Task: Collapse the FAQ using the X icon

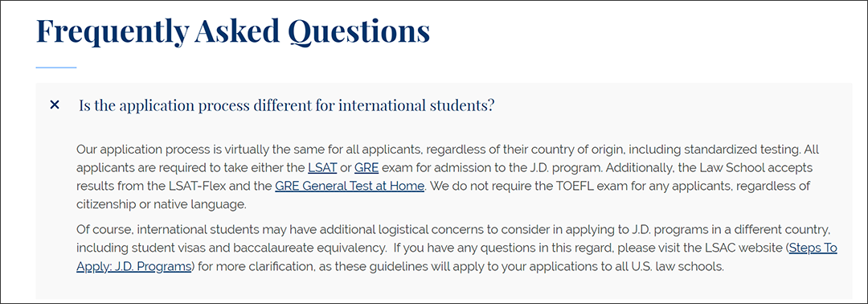Action: click(55, 105)
